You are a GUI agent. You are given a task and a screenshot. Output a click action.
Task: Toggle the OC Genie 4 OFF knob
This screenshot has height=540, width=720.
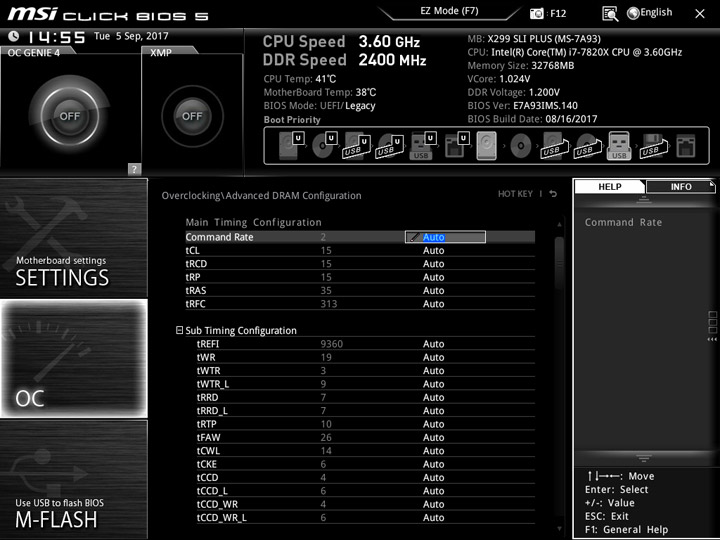69,116
